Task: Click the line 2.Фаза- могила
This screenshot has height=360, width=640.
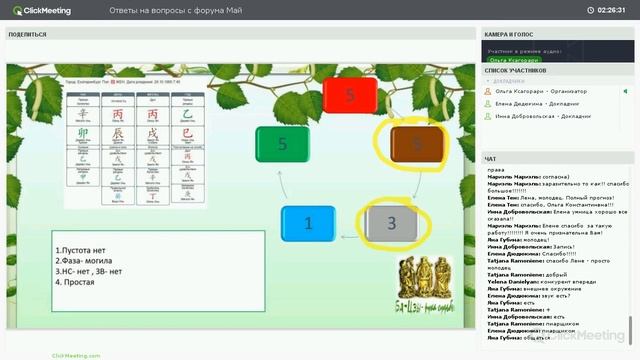Action: point(84,260)
